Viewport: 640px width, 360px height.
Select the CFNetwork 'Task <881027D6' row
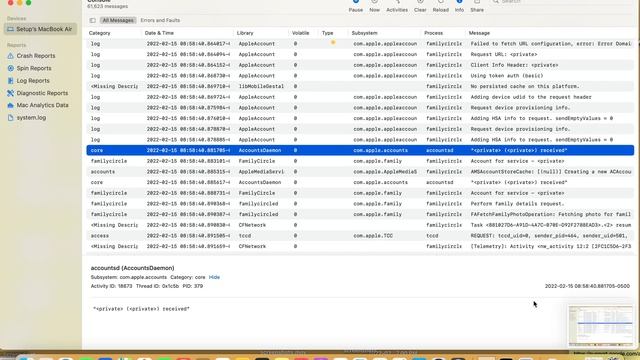[x=360, y=225]
